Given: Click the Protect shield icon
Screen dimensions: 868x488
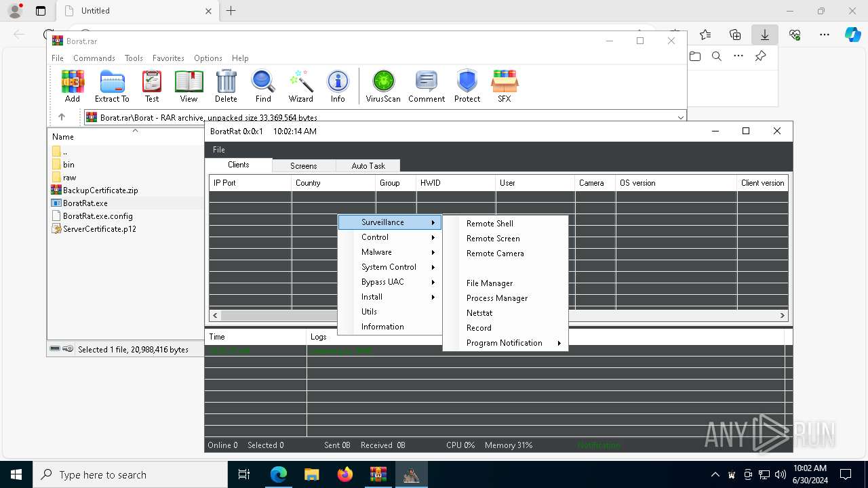Looking at the screenshot, I should click(467, 86).
